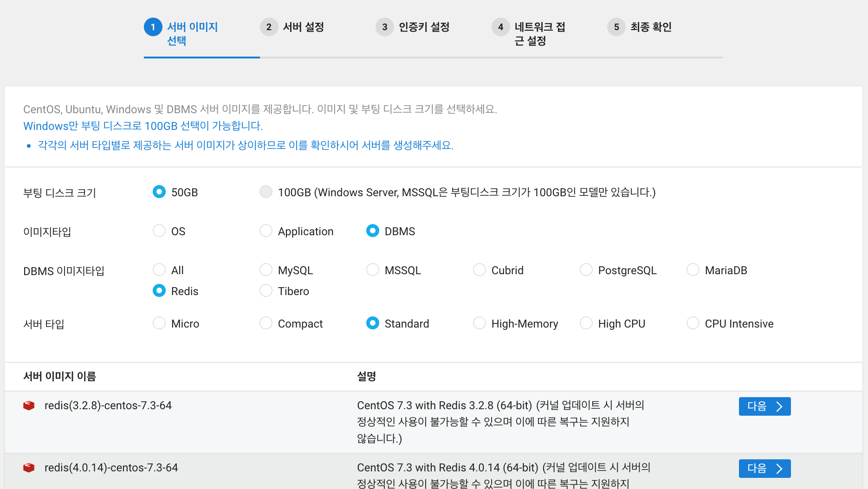
Task: Choose CPU Intensive server type
Action: tap(693, 323)
